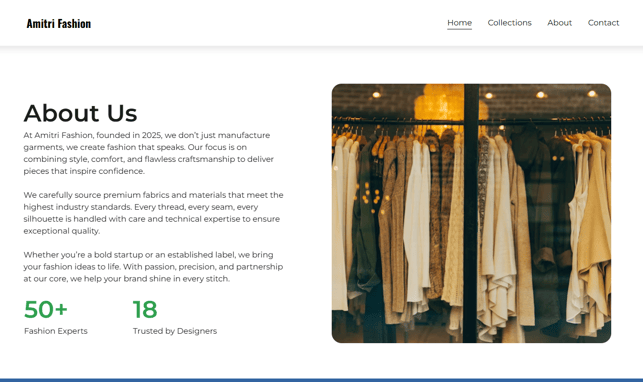Click the paragraph starting 'Whether you're a bold'
The height and width of the screenshot is (382, 643).
click(x=153, y=266)
